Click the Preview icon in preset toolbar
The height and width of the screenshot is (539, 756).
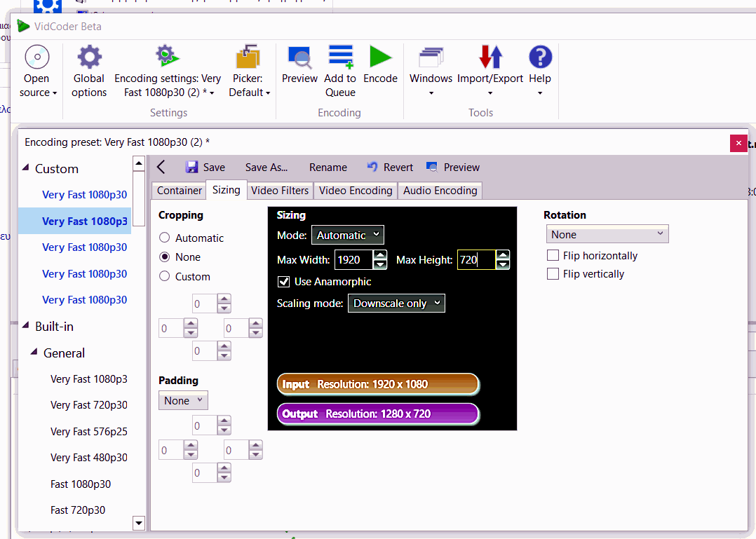tap(432, 167)
